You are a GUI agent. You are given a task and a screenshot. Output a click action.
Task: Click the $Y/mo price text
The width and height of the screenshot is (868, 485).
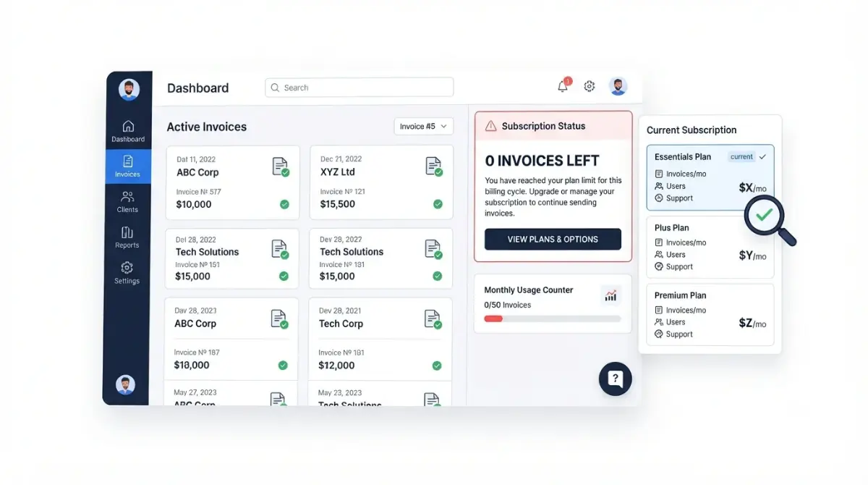pos(752,255)
